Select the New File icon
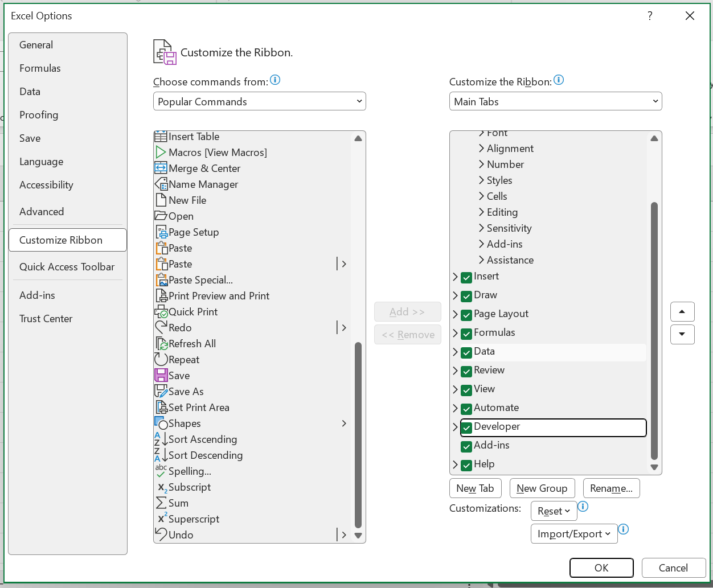 (161, 200)
